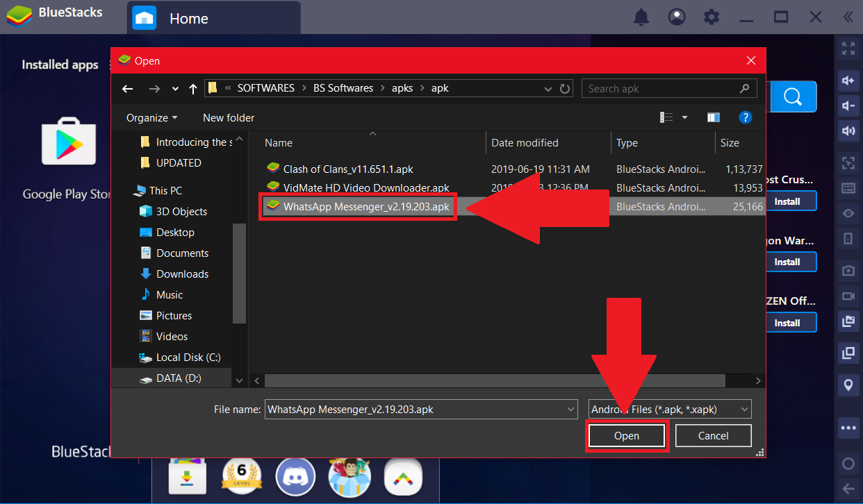Collapse the BlueStacks side toolbar

point(848,17)
